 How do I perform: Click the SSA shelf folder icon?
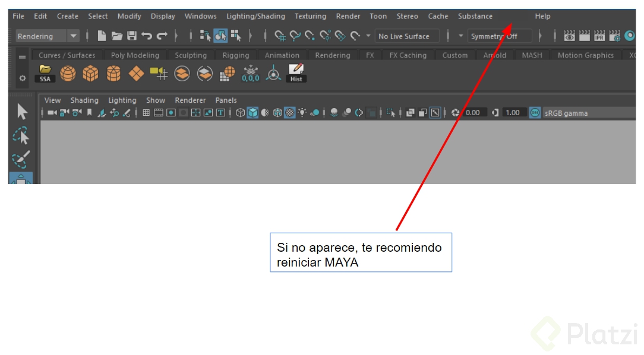45,74
